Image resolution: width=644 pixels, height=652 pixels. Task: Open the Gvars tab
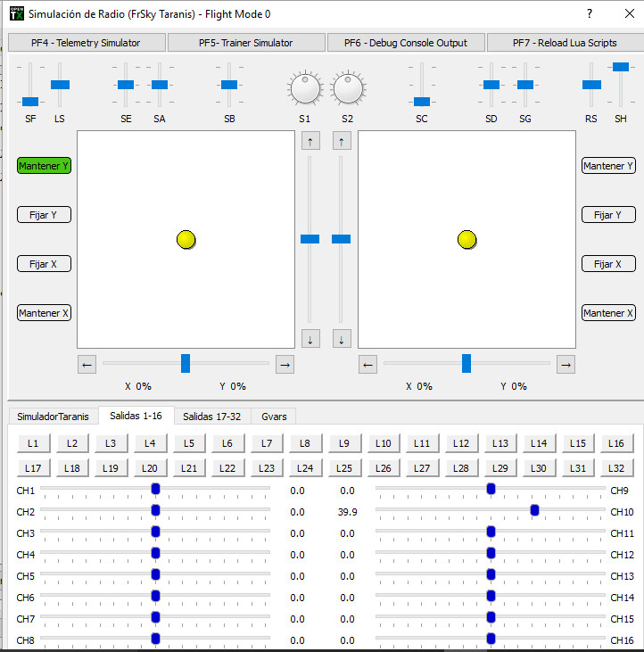pyautogui.click(x=274, y=417)
